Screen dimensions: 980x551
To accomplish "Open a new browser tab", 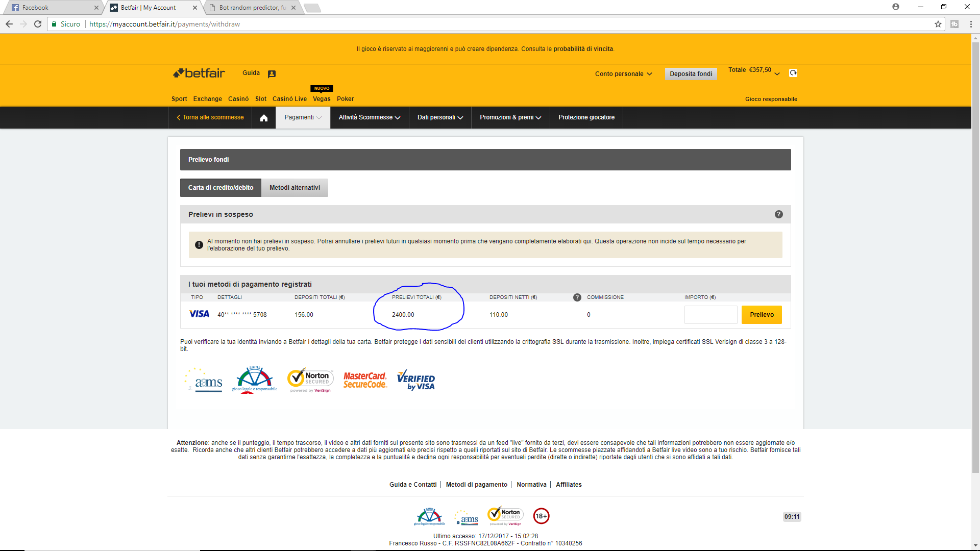I will point(311,8).
